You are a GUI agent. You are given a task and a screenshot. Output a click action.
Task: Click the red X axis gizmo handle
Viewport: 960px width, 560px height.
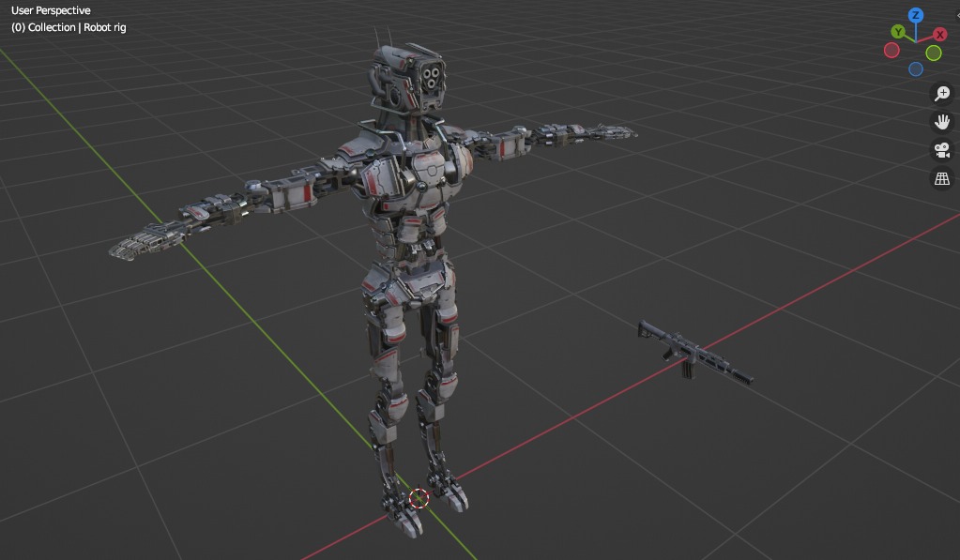[939, 35]
